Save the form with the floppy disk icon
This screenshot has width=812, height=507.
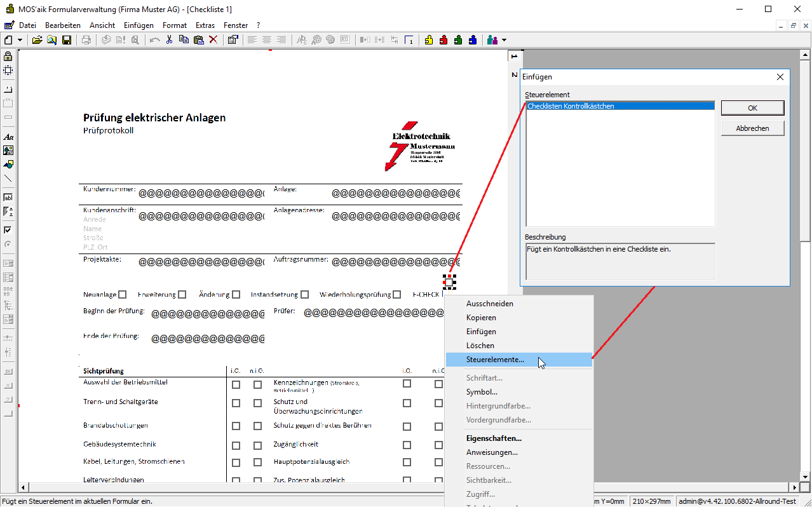click(x=66, y=40)
